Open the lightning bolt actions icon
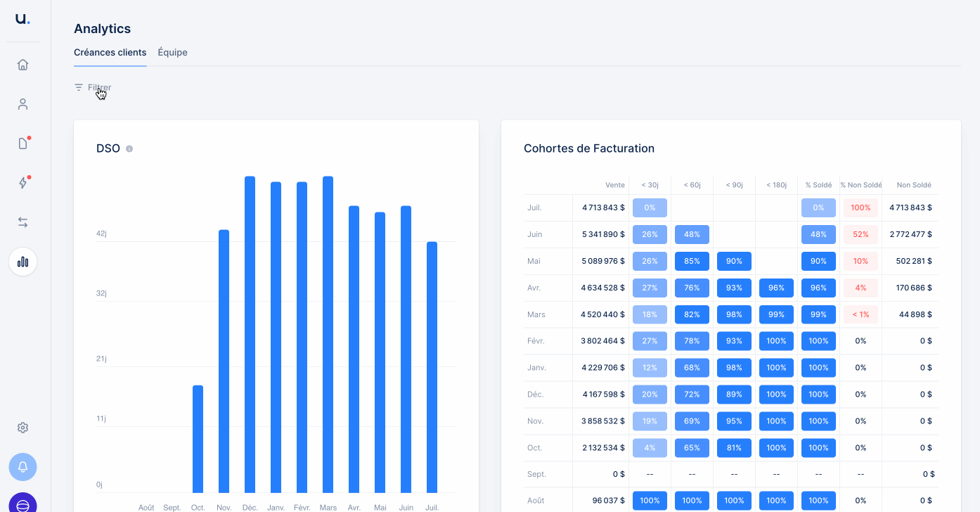 [x=23, y=183]
